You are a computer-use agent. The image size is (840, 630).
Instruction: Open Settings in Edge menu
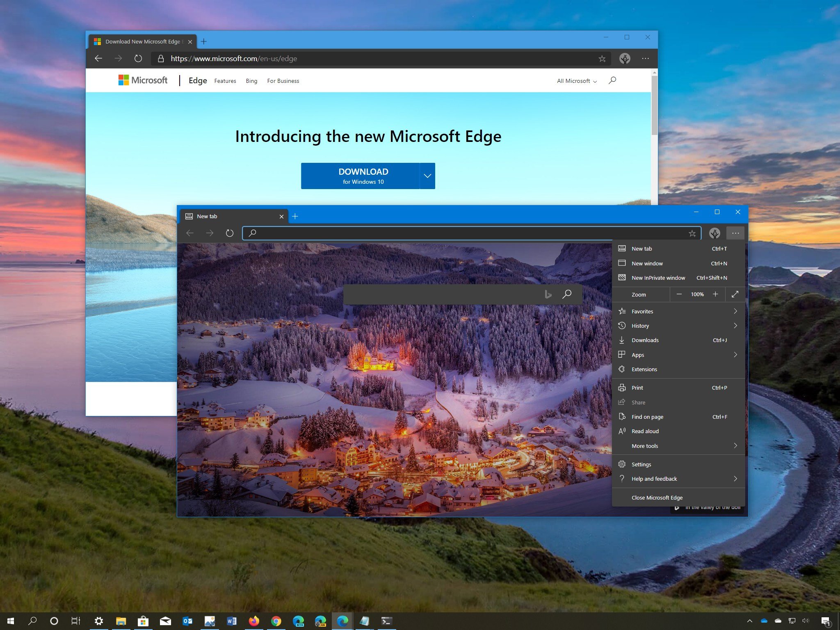(641, 464)
